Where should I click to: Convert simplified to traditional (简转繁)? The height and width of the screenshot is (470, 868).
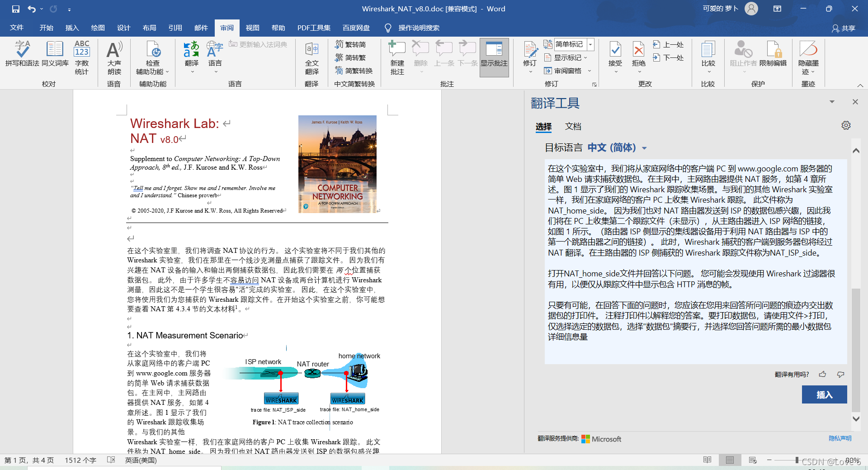(x=351, y=57)
